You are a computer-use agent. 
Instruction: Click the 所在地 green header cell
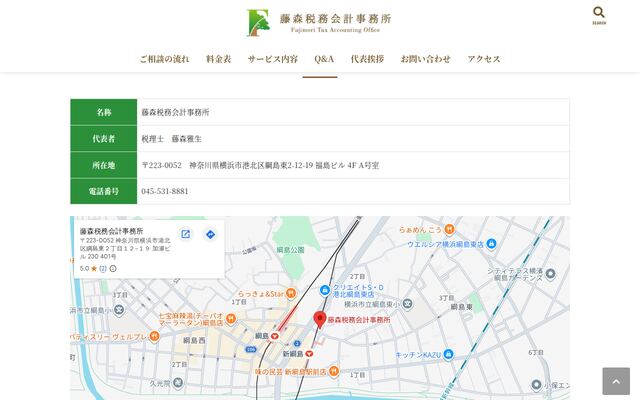click(104, 165)
